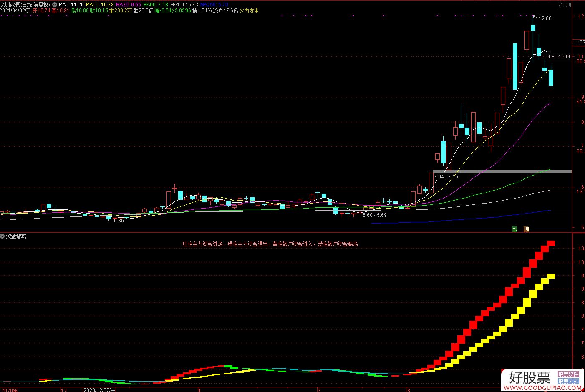
Task: Expand the 资金增减 indicator dropdown arrow
Action: click(x=3, y=236)
